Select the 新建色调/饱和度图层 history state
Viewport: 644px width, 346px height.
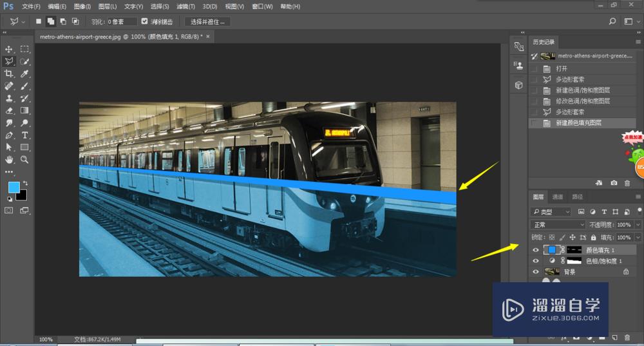coord(582,90)
